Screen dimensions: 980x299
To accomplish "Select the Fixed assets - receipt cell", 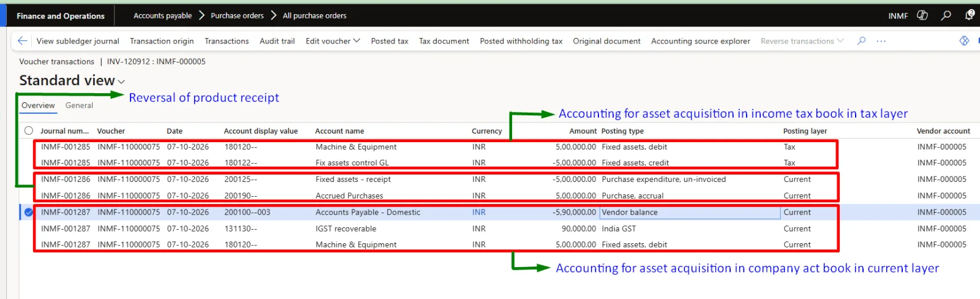I will 353,180.
